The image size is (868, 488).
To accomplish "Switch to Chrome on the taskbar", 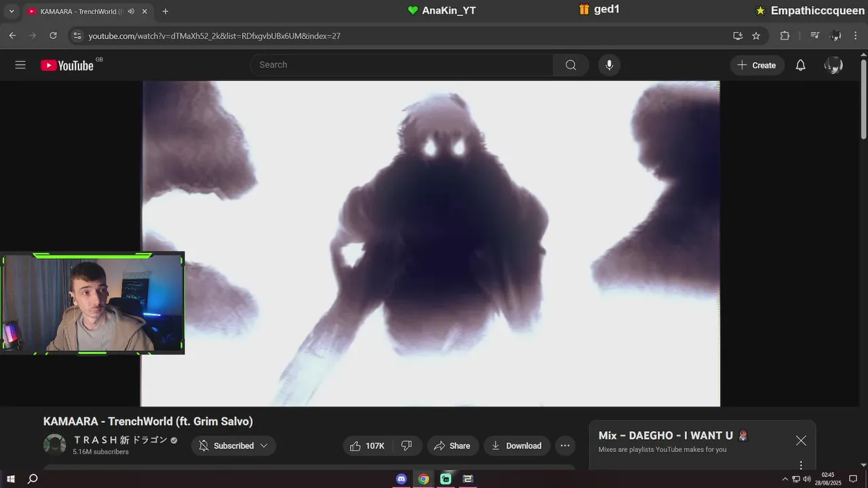I will coord(424,479).
